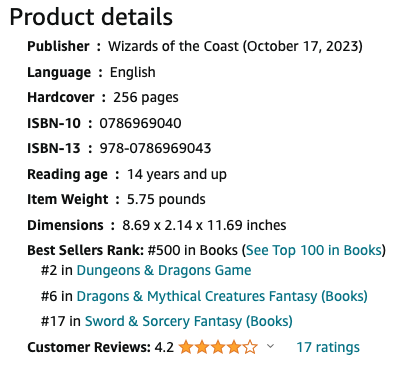Screen dimensions: 397x382
Task: Open Dragons & Mythical Creatures Fantasy (Books) link
Action: [222, 296]
